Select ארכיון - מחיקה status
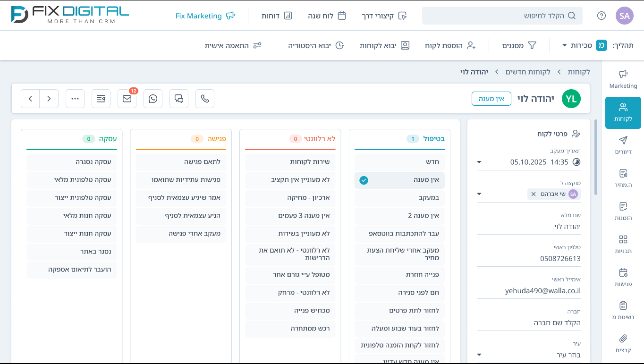644x364 pixels. pyautogui.click(x=290, y=198)
